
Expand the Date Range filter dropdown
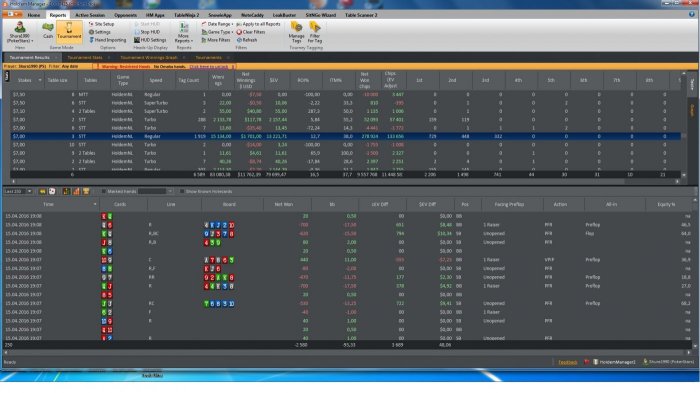point(217,24)
